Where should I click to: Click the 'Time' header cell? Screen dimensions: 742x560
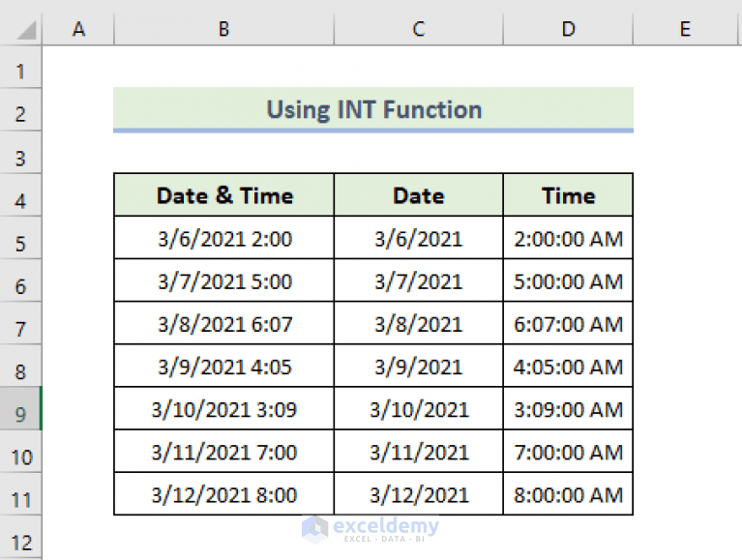(x=568, y=195)
